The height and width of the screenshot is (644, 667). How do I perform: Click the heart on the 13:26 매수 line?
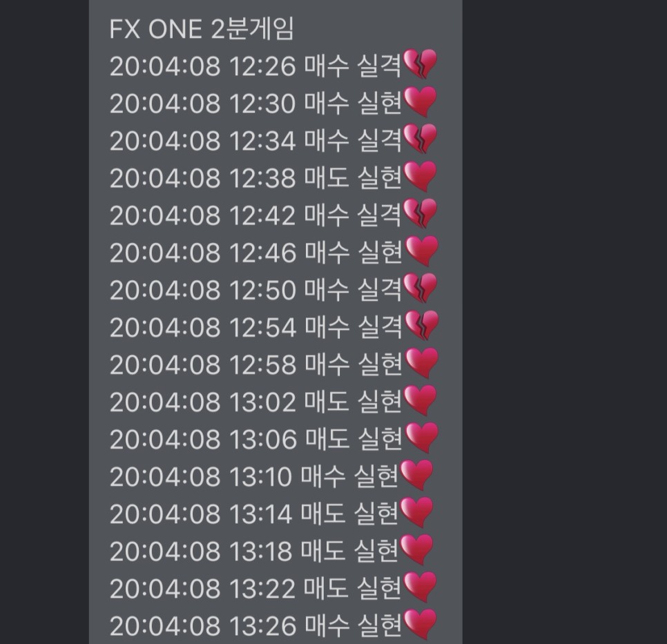(420, 625)
